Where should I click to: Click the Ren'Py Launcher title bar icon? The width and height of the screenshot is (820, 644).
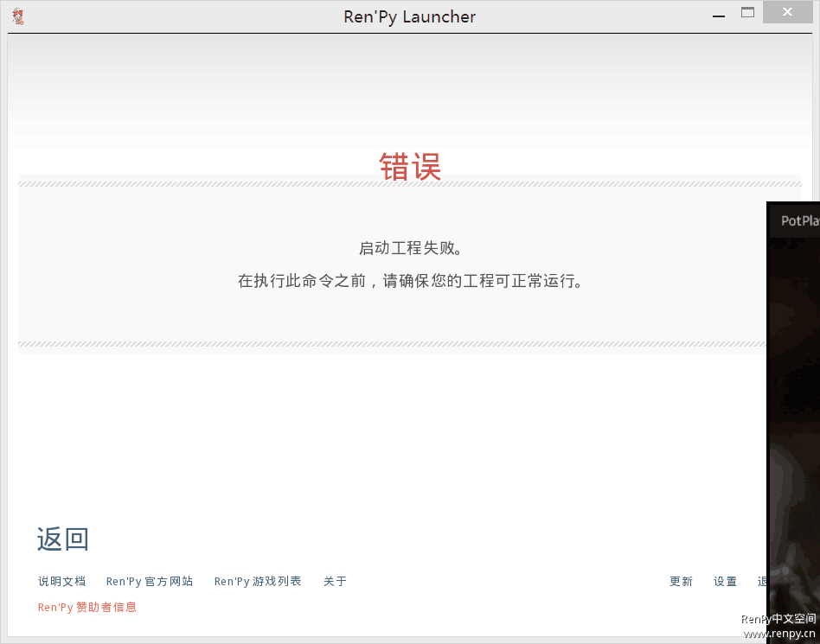coord(18,16)
